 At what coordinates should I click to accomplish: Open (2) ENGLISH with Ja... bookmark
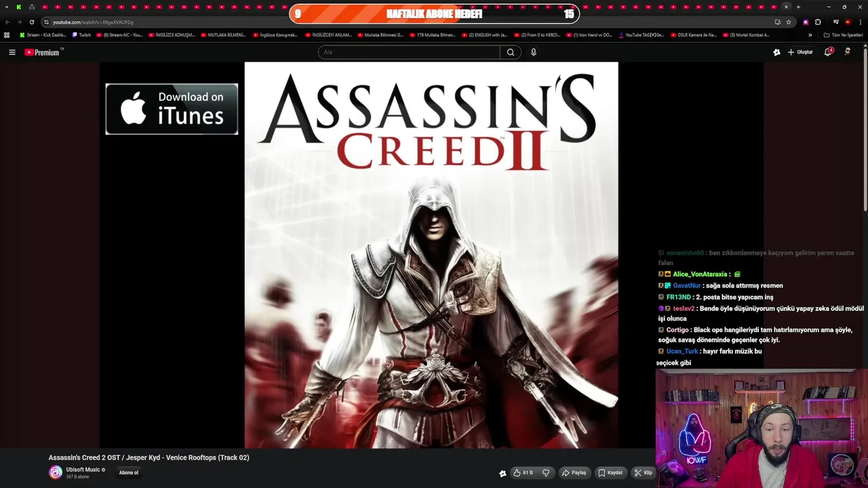pos(485,35)
